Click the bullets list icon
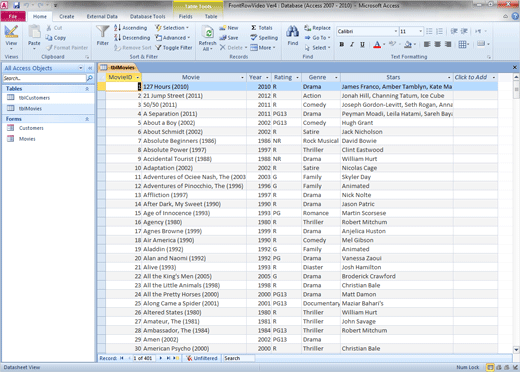Image resolution: width=520 pixels, height=372 pixels. 429,31
